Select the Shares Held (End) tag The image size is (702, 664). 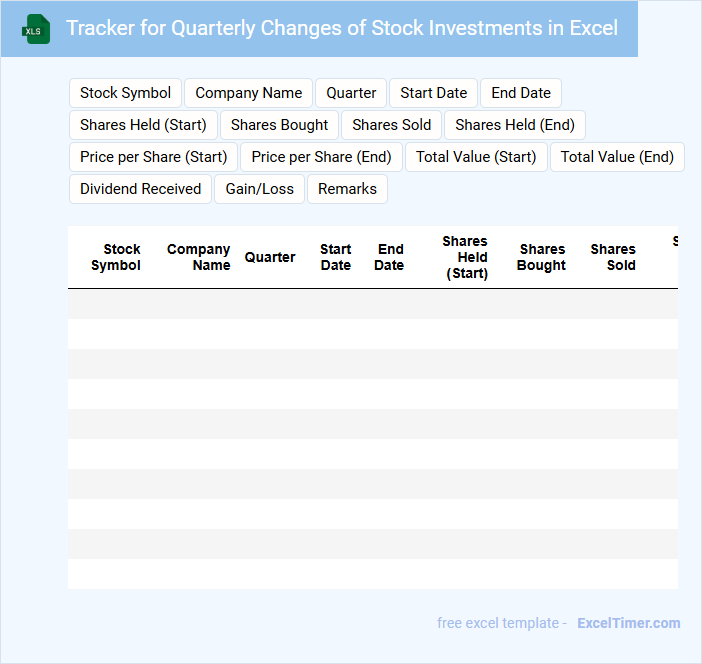pos(515,125)
